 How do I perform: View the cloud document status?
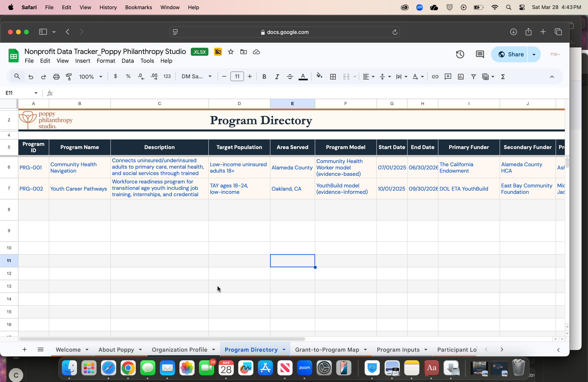256,52
